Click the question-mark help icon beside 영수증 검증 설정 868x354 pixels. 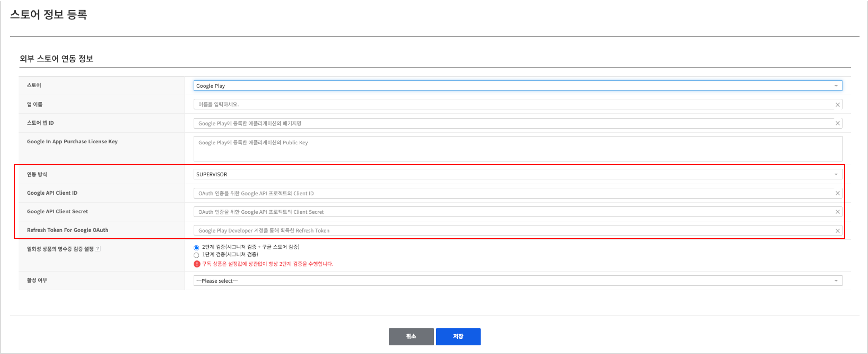pyautogui.click(x=98, y=249)
